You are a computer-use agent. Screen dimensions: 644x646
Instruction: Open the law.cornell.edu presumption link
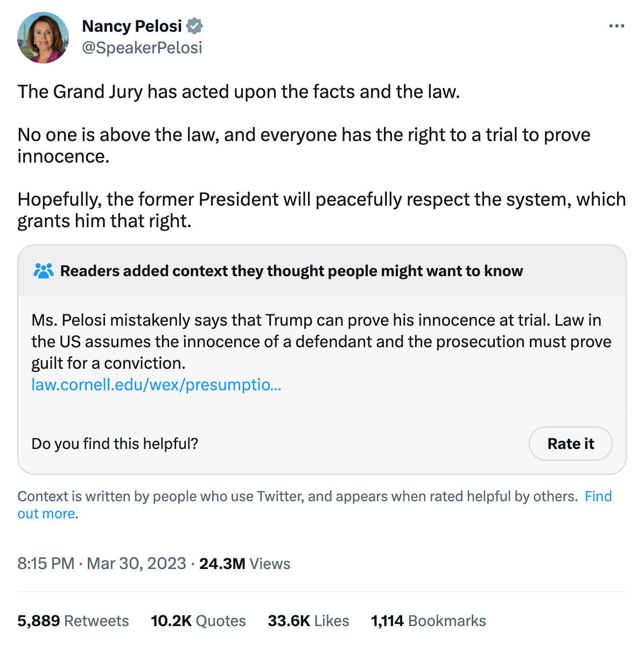(x=156, y=385)
